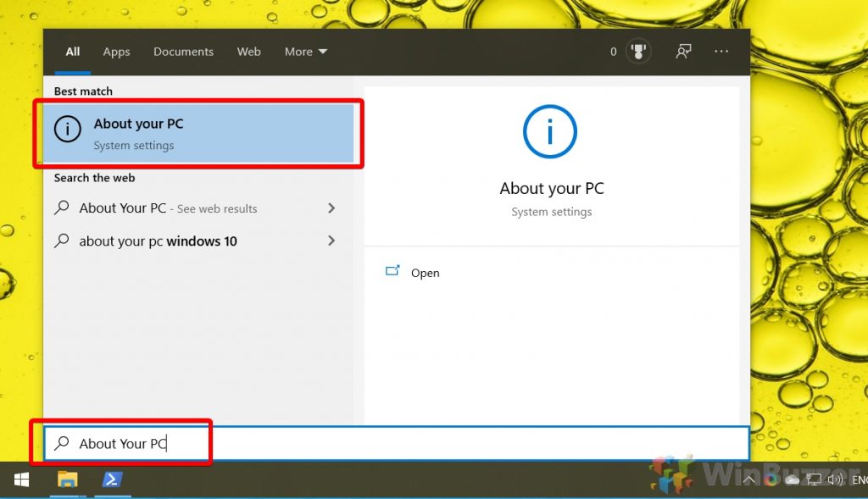Click the feedback icon in the search header

tap(683, 51)
